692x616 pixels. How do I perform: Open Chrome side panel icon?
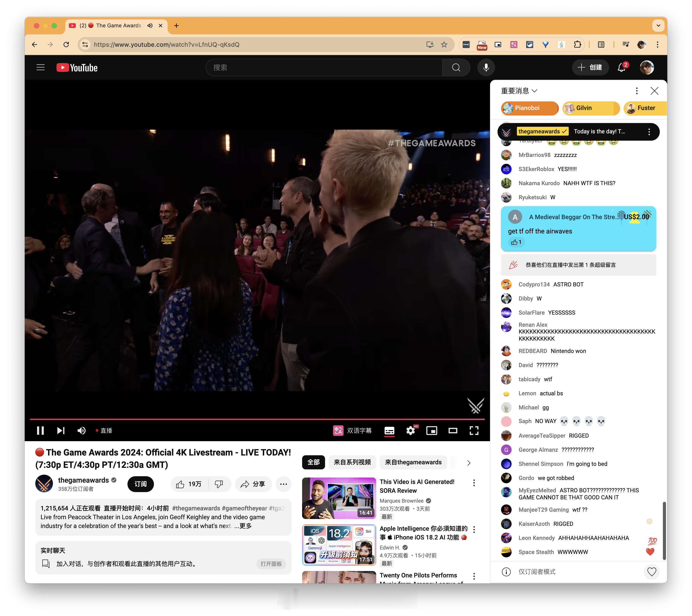pyautogui.click(x=601, y=45)
